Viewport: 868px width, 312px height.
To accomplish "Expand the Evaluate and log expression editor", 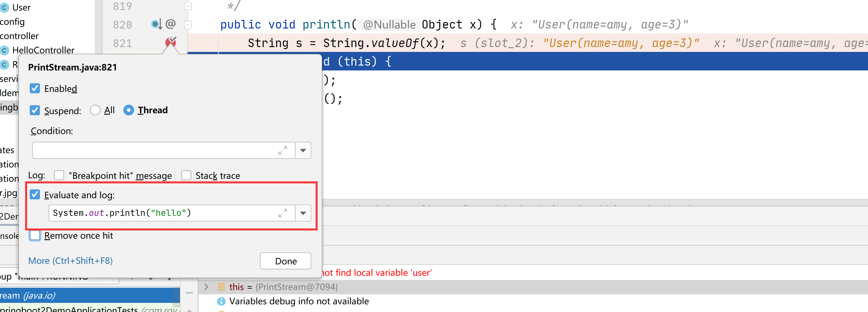I will pos(282,213).
